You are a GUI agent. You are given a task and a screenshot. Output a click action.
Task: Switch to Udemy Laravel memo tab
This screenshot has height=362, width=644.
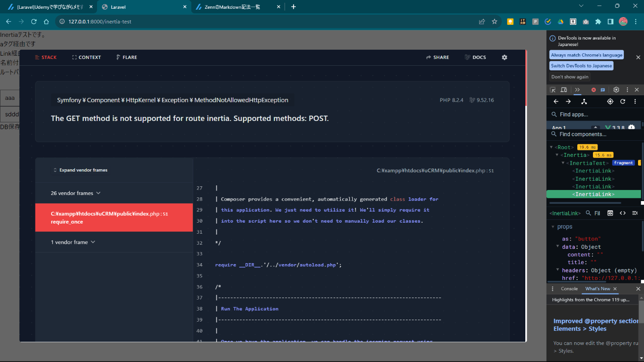coord(50,7)
